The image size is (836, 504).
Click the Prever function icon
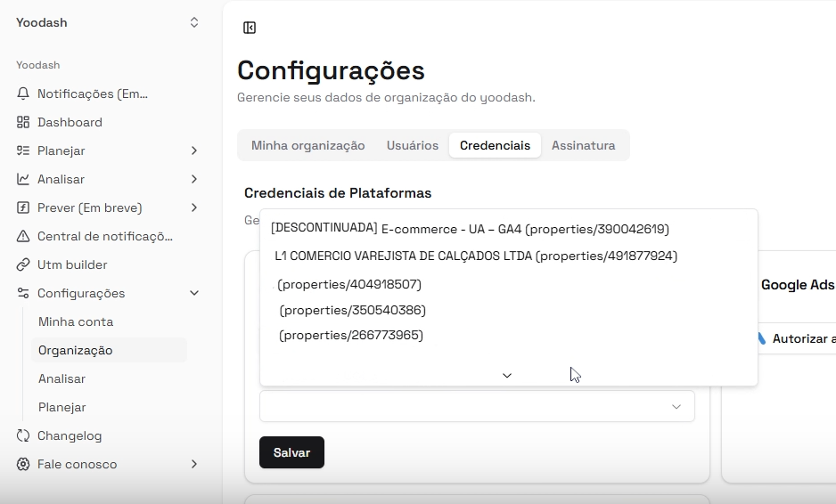pos(23,207)
